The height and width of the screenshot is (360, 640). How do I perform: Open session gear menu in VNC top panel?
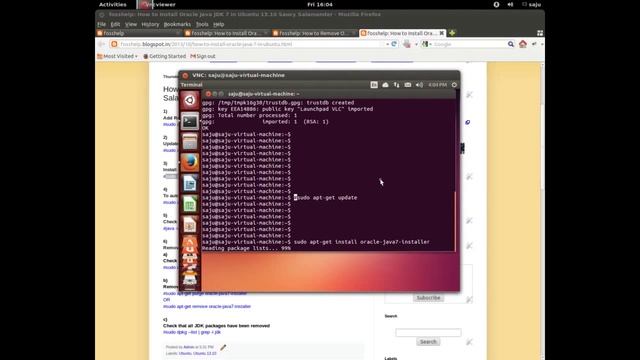(454, 85)
